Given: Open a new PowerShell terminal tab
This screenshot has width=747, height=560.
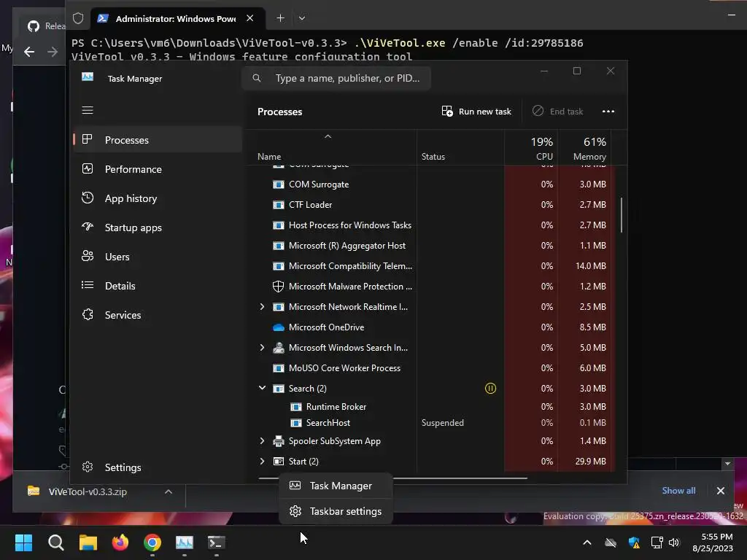Looking at the screenshot, I should [281, 18].
